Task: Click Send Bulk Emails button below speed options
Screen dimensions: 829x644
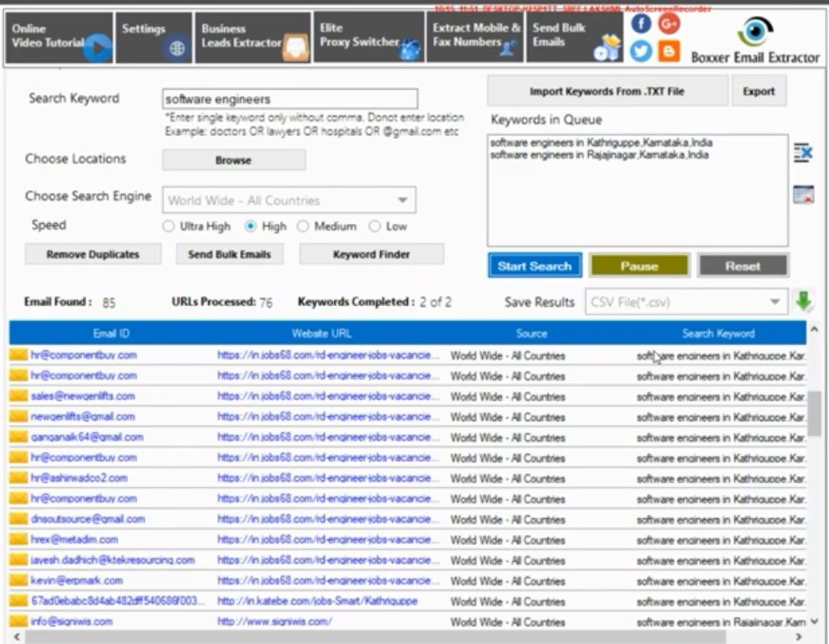Action: 229,254
